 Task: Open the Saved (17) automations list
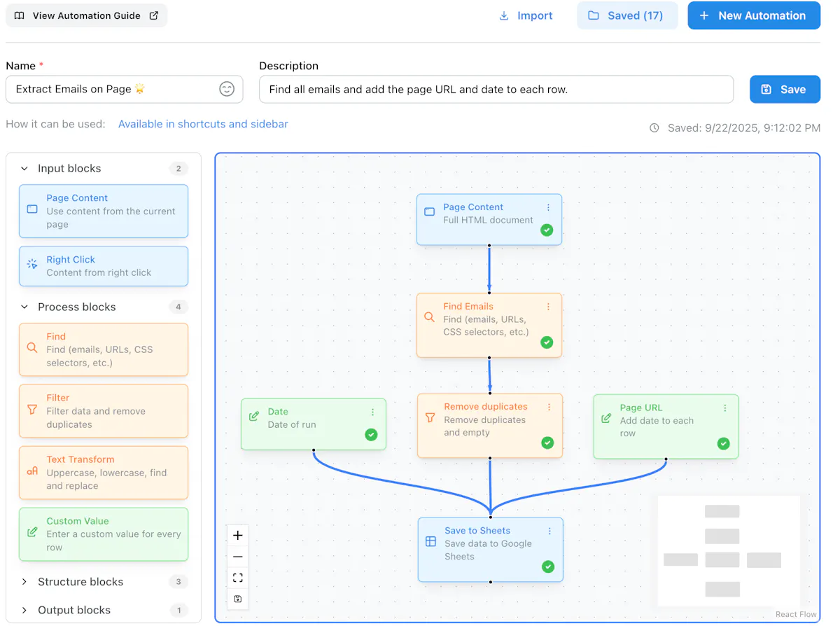[x=626, y=15]
